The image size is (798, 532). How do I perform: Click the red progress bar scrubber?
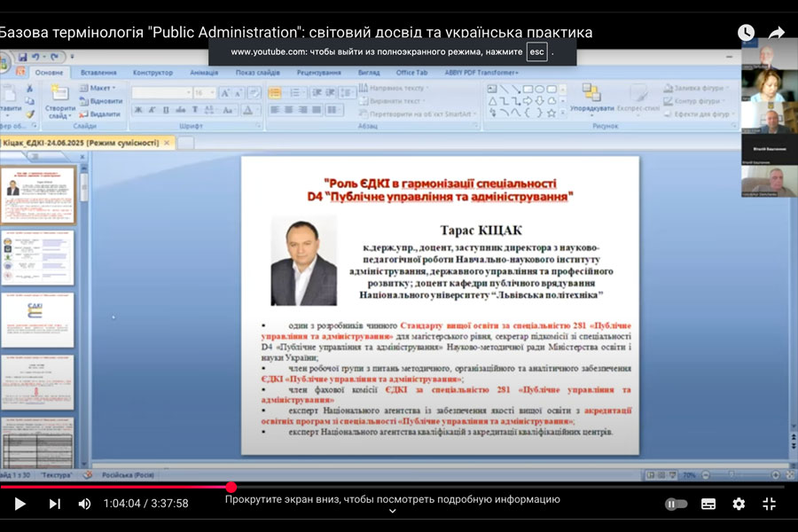tap(231, 487)
